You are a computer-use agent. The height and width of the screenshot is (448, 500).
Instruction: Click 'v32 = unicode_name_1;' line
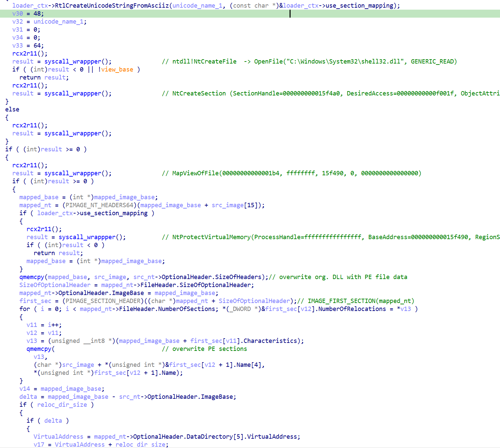(x=50, y=22)
